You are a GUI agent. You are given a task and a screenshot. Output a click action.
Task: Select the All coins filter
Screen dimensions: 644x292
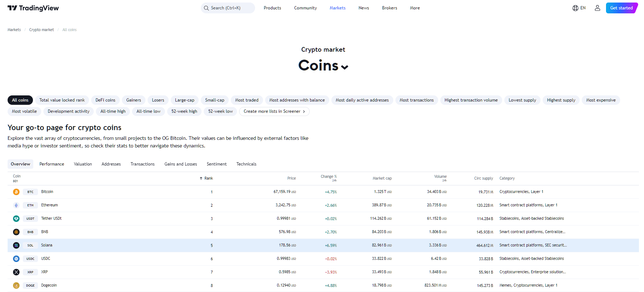(20, 100)
